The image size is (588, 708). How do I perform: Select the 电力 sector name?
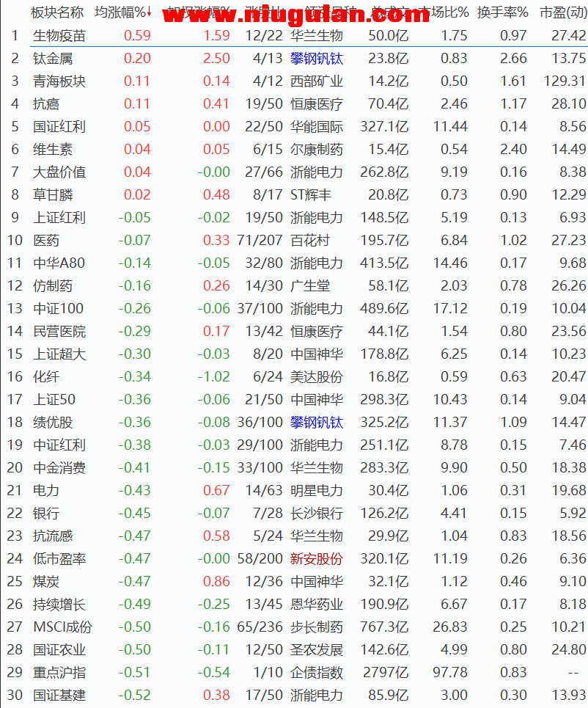46,490
